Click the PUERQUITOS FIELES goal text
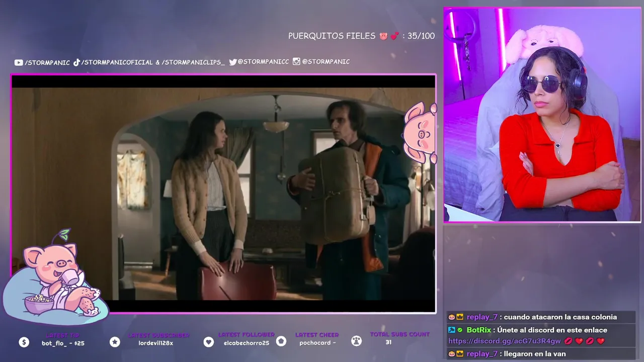The image size is (644, 362). (332, 36)
